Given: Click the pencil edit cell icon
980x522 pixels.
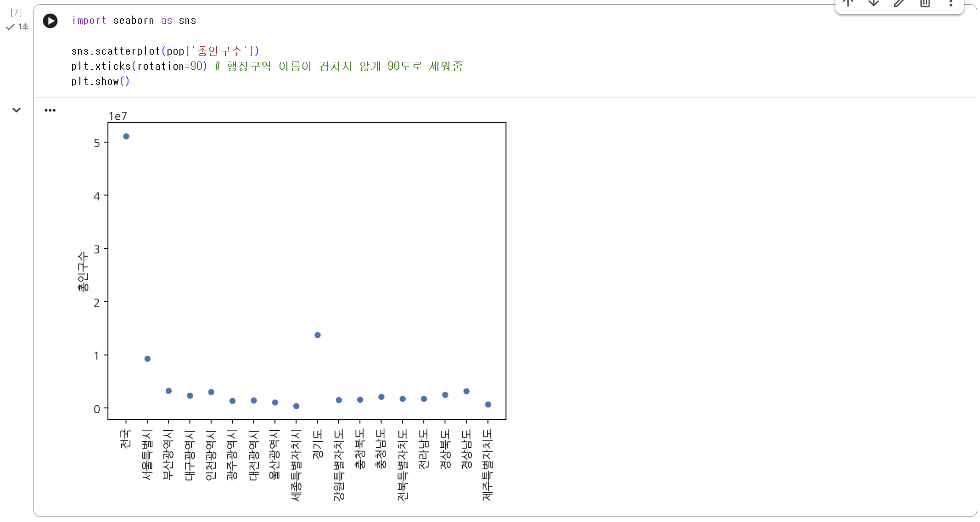Looking at the screenshot, I should pos(899,3).
